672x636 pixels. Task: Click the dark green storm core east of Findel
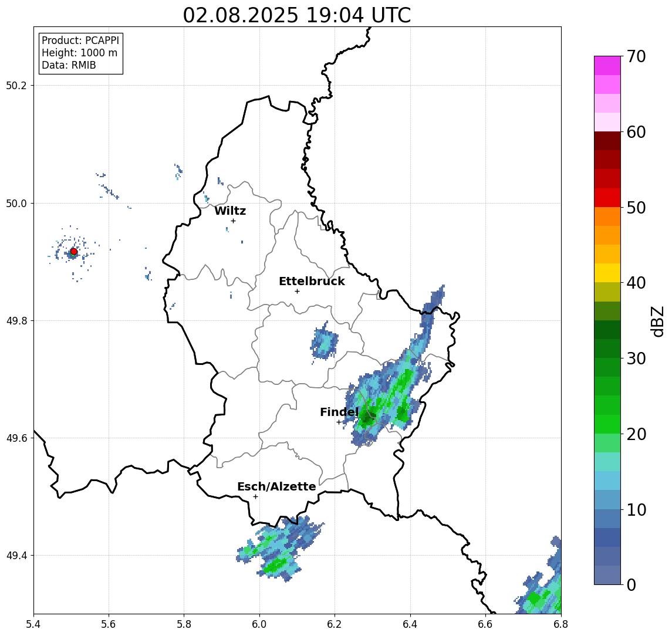point(367,416)
